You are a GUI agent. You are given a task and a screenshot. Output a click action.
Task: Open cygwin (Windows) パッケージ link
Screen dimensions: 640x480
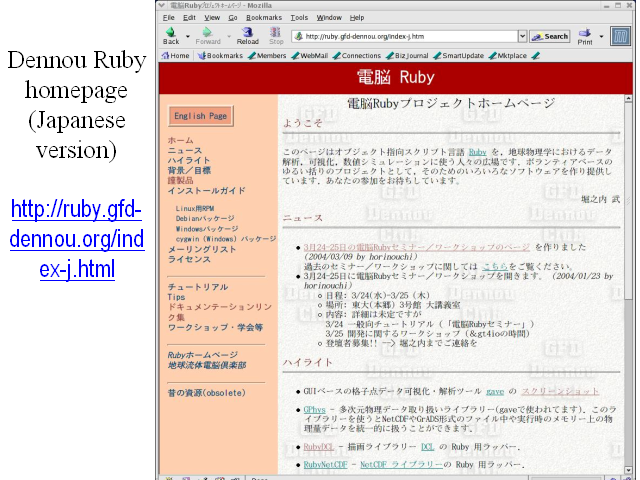(226, 239)
